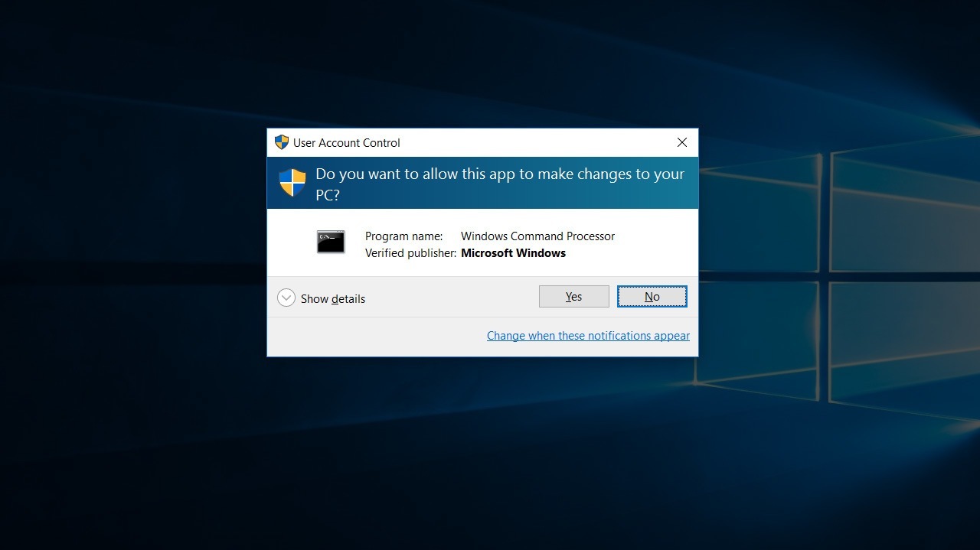Click the 'Verified publisher:' label

tap(410, 252)
